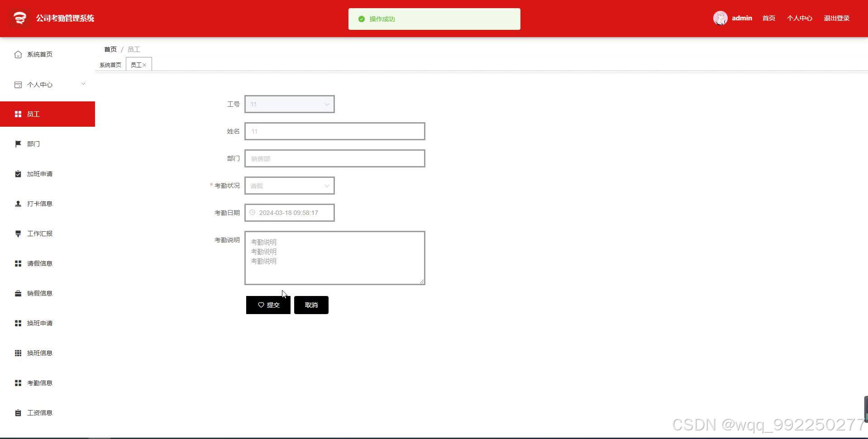
Task: Expand the 个人中心 sidebar chevron
Action: pyautogui.click(x=83, y=84)
